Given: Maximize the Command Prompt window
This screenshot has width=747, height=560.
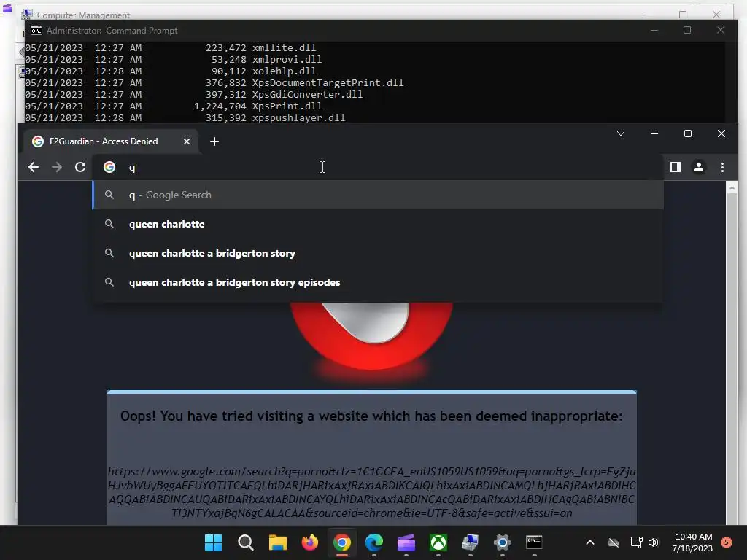Looking at the screenshot, I should pos(687,30).
